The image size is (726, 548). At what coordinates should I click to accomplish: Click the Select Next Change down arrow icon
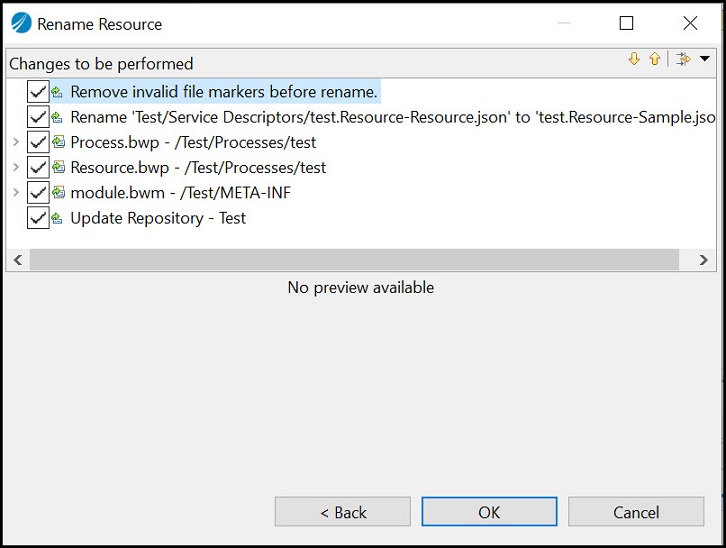634,59
